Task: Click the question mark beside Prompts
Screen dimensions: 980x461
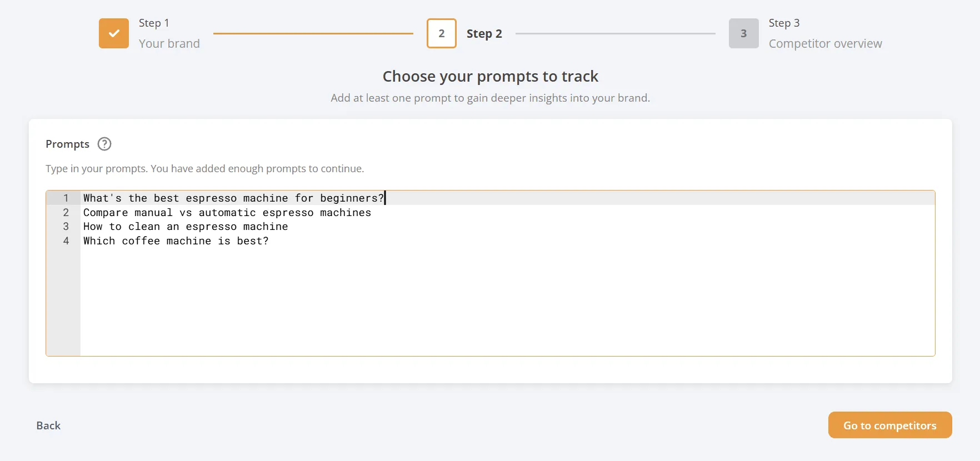Action: [104, 144]
